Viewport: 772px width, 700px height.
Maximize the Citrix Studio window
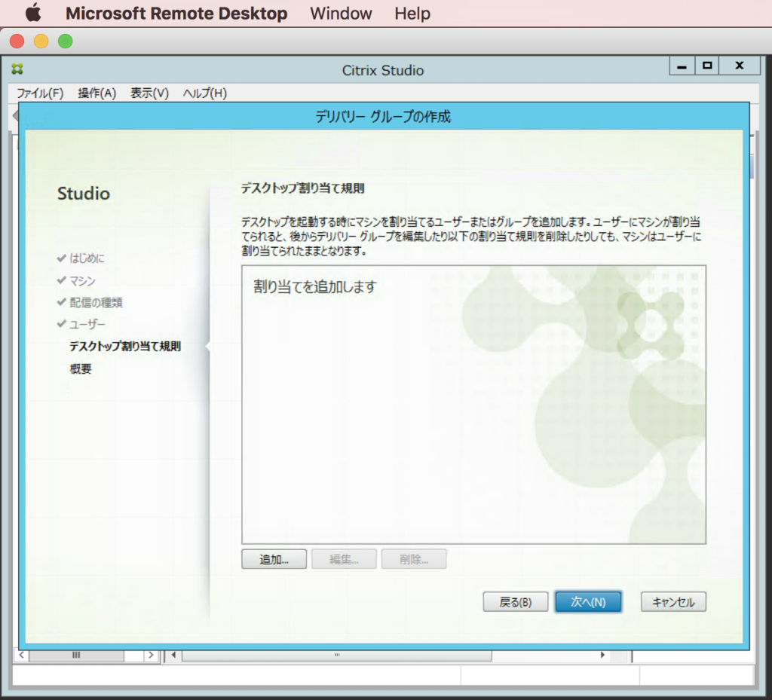point(707,66)
